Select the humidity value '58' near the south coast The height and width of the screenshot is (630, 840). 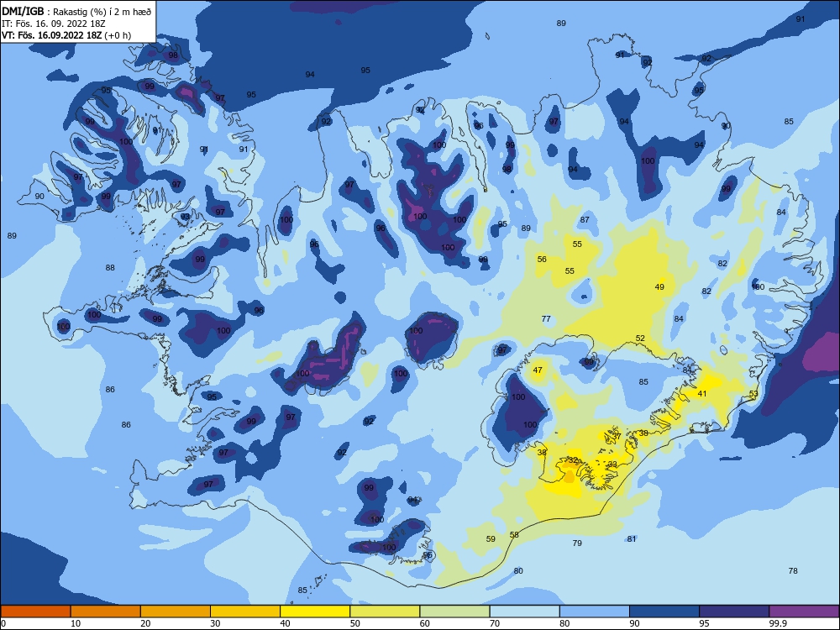pos(514,534)
